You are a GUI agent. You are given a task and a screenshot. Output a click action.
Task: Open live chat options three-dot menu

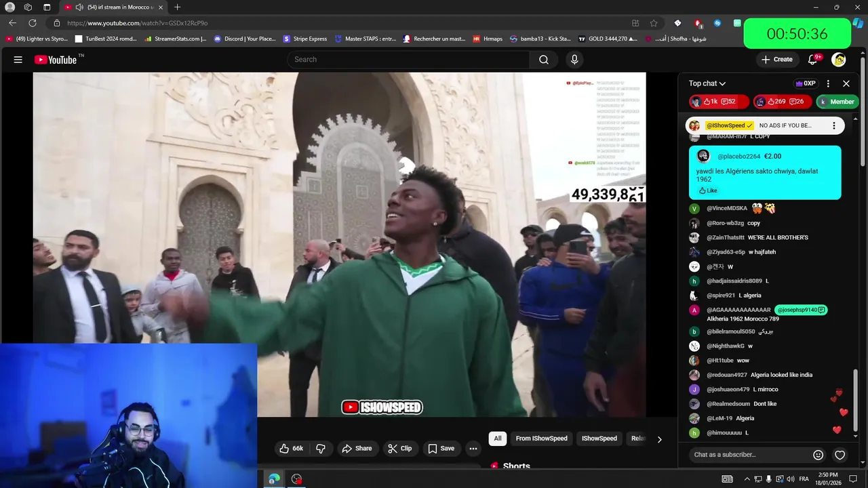pyautogui.click(x=828, y=83)
